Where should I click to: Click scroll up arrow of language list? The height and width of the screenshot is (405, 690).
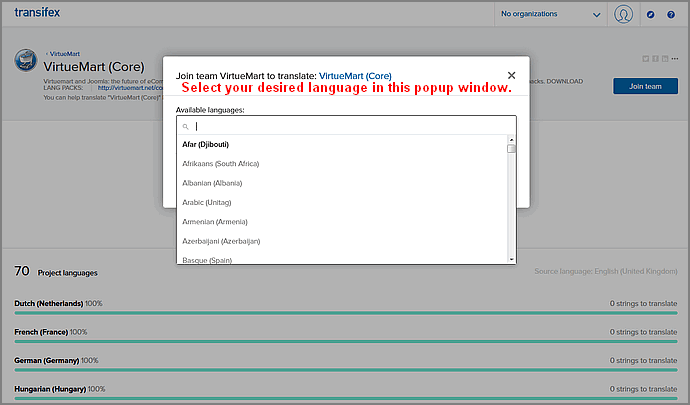tap(511, 140)
